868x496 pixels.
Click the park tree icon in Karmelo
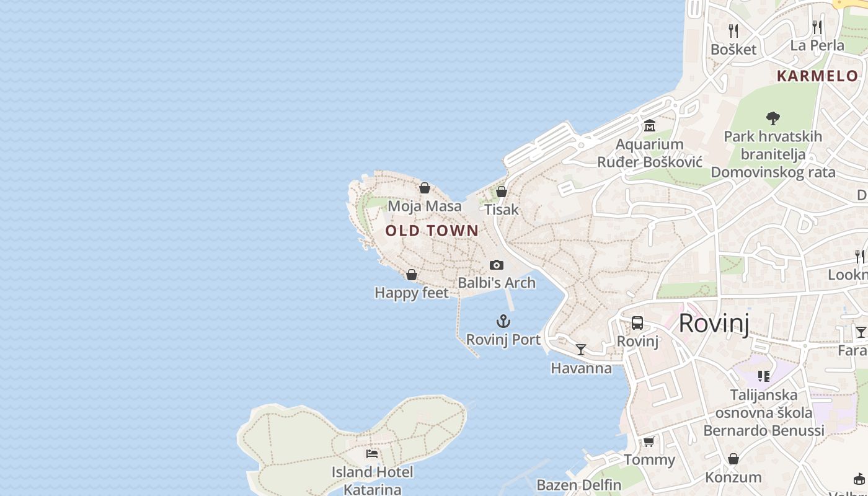tap(773, 118)
